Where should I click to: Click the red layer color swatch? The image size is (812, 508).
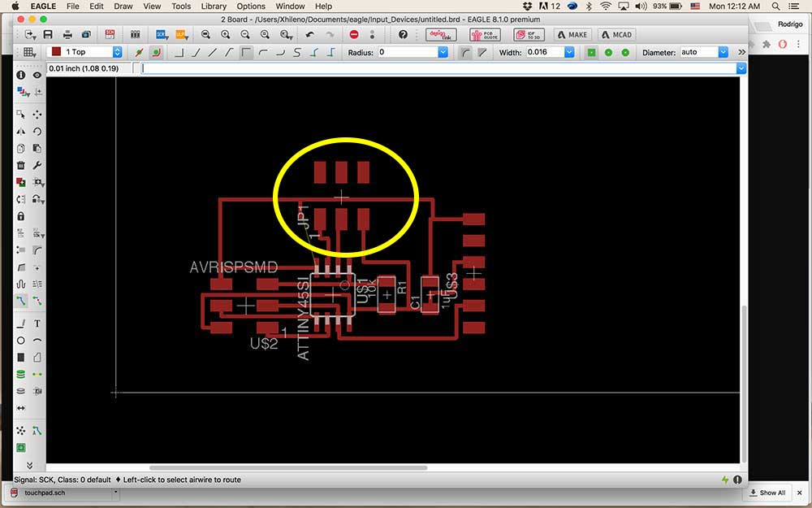pos(56,52)
